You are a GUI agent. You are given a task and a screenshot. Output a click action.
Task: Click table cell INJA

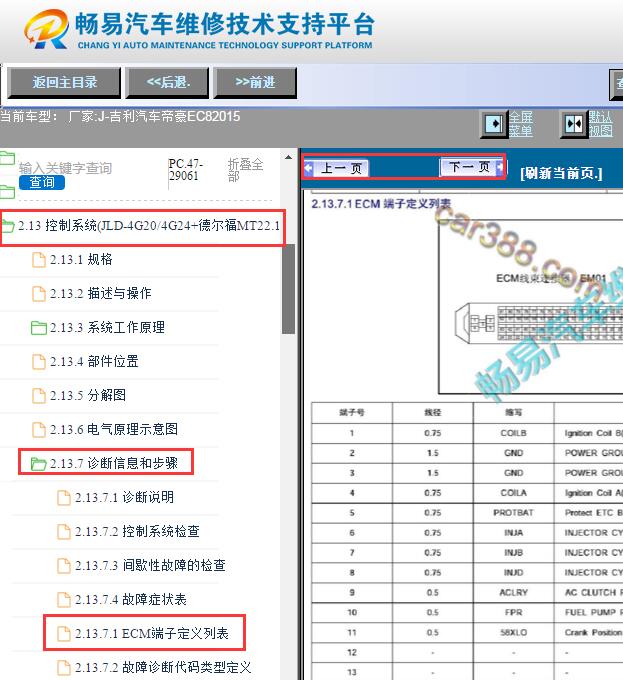click(513, 533)
